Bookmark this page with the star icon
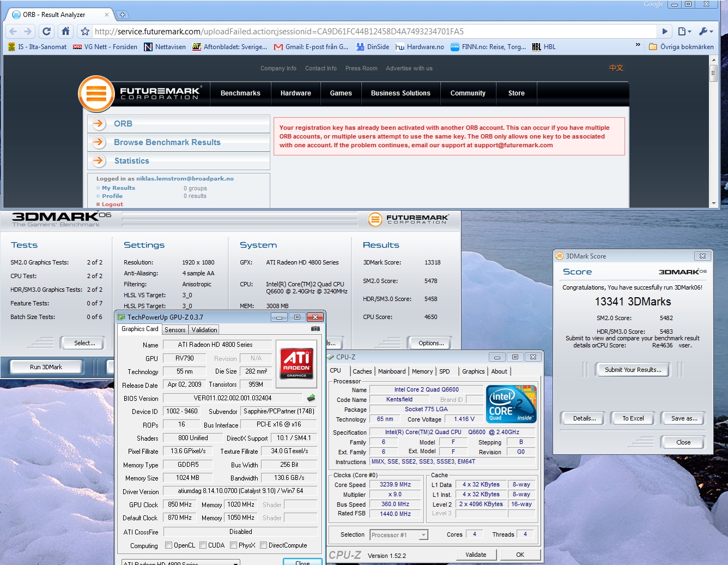728x565 pixels. (x=84, y=32)
